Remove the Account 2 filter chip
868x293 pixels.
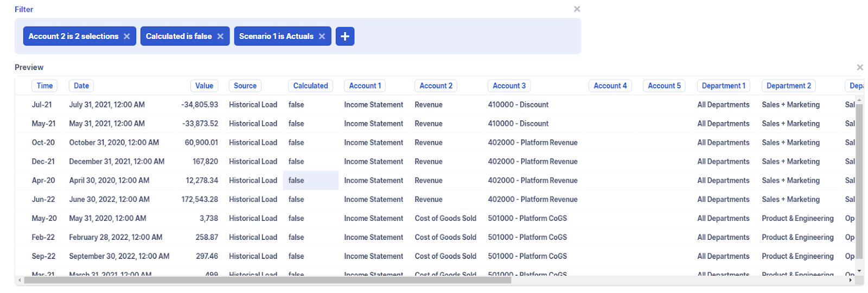[x=127, y=36]
